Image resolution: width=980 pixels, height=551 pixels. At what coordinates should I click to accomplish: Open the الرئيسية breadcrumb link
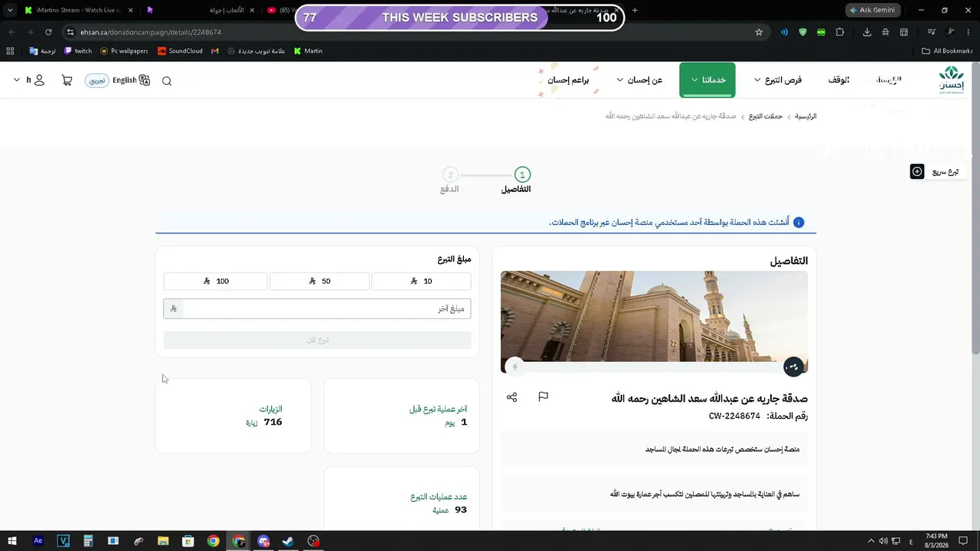click(x=805, y=116)
